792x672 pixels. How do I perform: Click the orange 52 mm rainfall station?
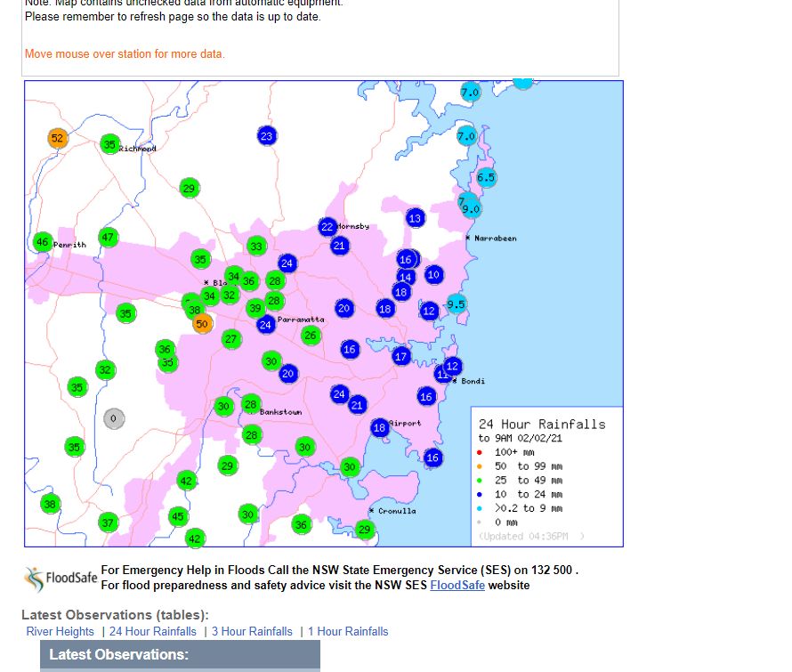(x=58, y=138)
